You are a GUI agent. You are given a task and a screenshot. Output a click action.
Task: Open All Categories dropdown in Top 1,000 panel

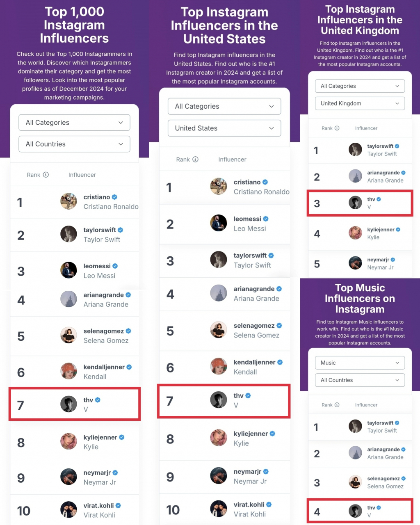[x=74, y=123]
